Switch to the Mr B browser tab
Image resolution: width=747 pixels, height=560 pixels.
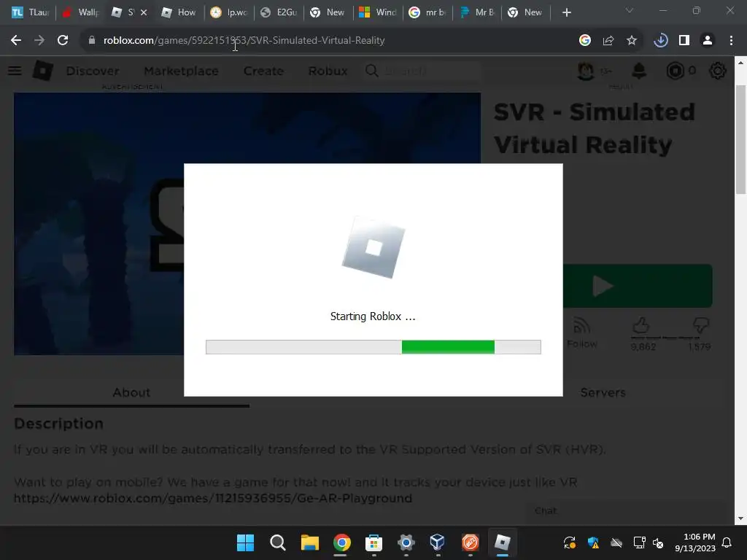pos(477,12)
